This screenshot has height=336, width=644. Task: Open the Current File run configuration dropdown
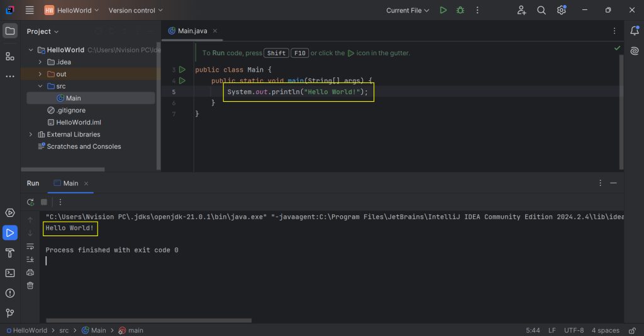tap(408, 10)
